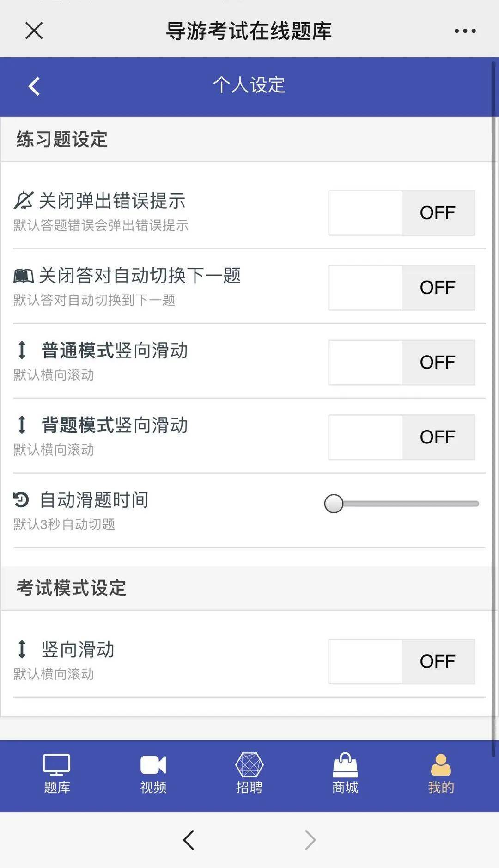Image resolution: width=499 pixels, height=868 pixels.
Task: Open the 我的 profile icon tab
Action: (441, 765)
